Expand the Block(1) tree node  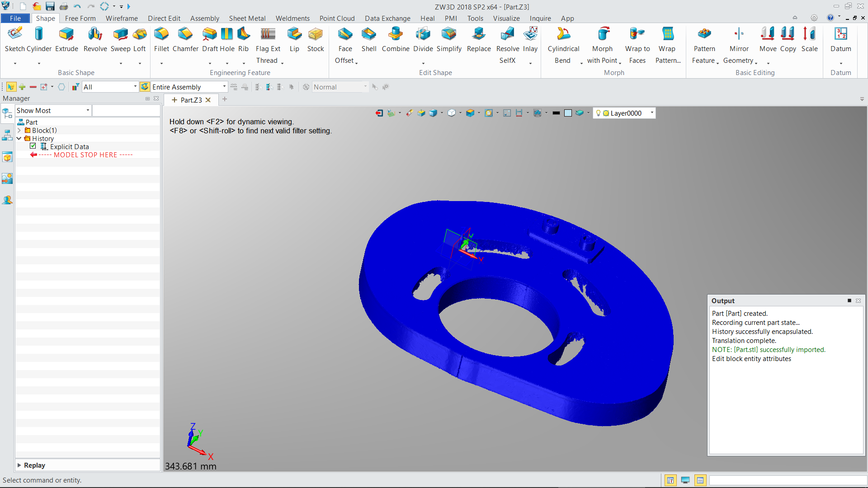coord(19,131)
